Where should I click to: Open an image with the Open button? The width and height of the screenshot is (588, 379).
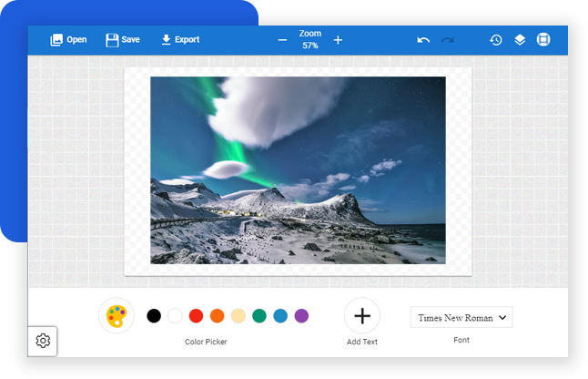68,40
